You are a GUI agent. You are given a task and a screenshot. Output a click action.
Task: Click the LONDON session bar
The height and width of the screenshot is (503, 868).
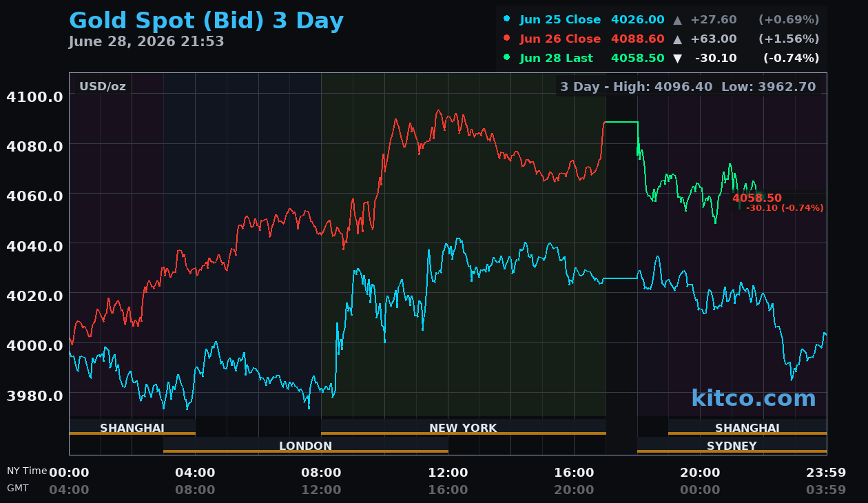tap(305, 446)
